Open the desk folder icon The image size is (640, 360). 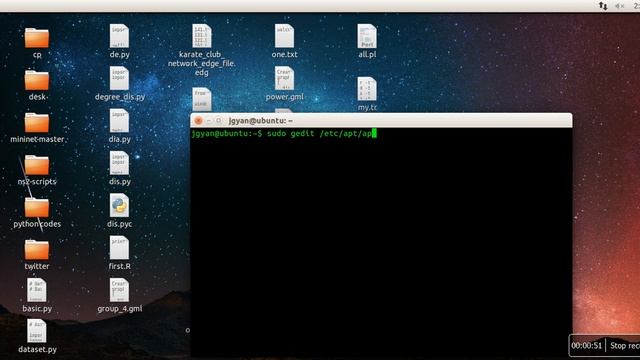click(x=37, y=80)
